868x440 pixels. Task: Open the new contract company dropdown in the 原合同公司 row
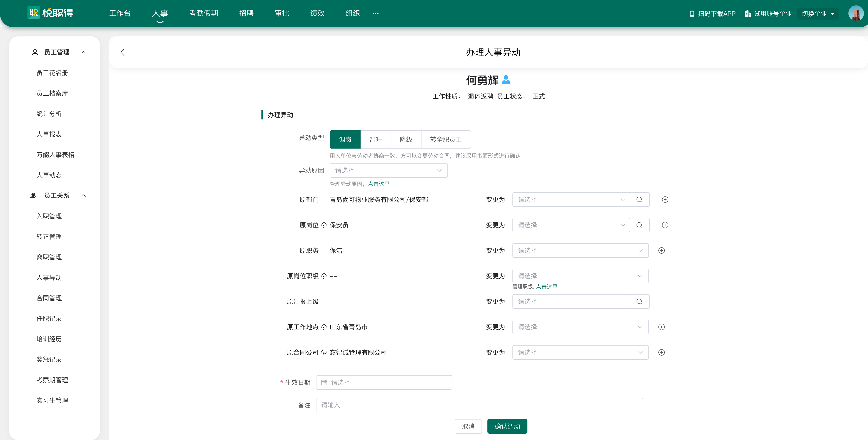point(580,353)
